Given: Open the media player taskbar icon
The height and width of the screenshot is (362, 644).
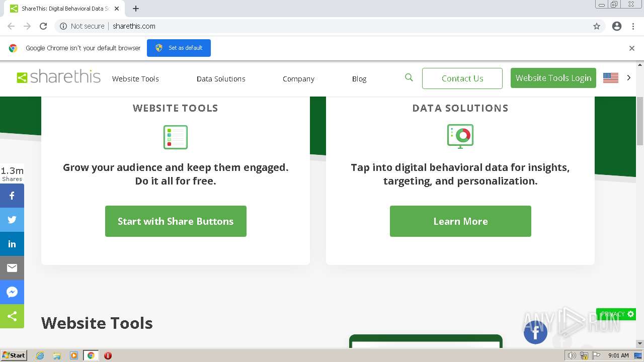Looking at the screenshot, I should click(x=74, y=355).
